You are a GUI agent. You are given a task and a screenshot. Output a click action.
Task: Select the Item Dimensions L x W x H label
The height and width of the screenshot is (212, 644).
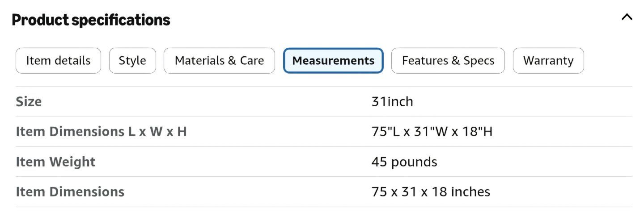pos(101,132)
